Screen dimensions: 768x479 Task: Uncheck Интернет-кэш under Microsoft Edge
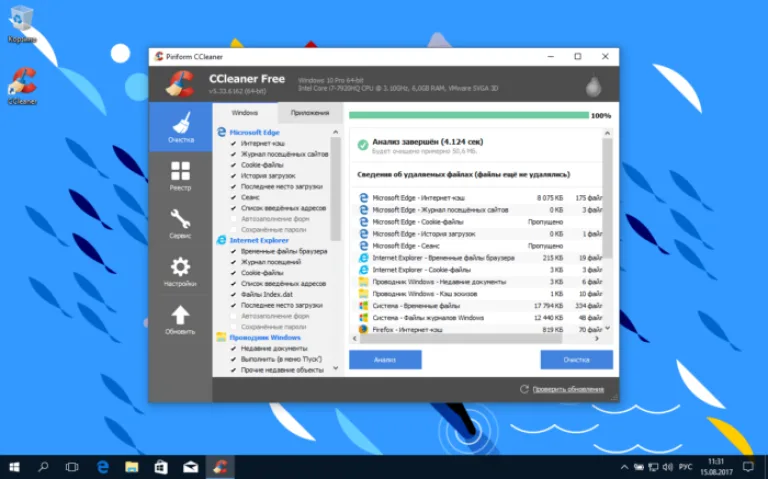click(234, 144)
